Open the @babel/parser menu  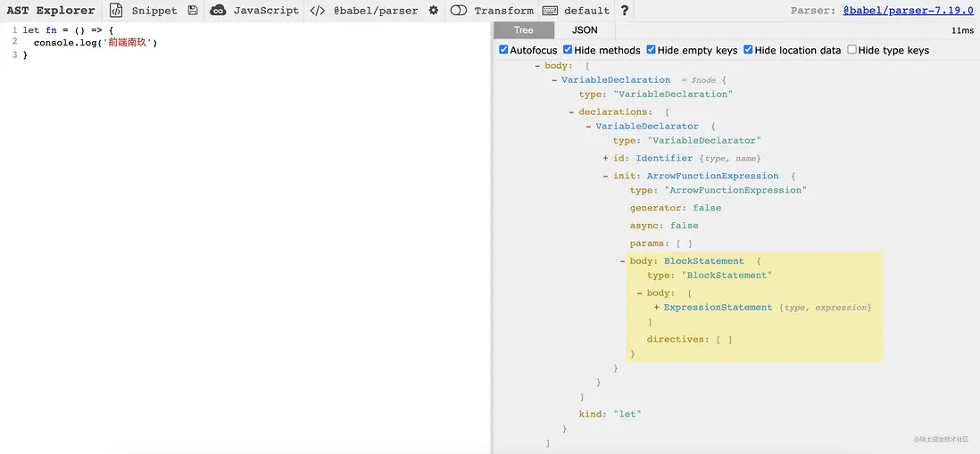click(x=378, y=11)
